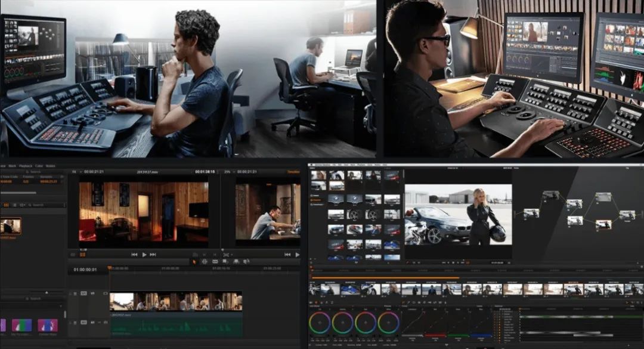Jump to next clip in source viewer

pyautogui.click(x=153, y=255)
